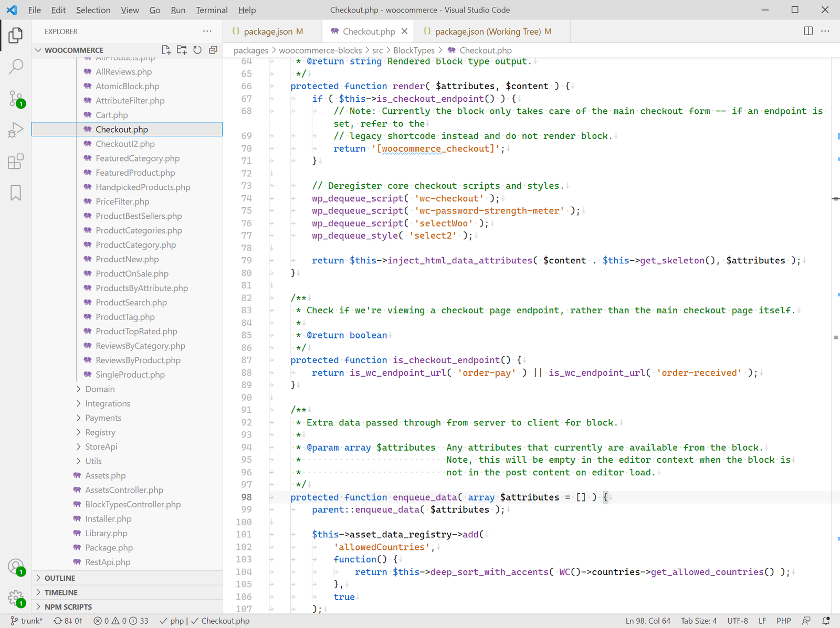Open FeaturedProduct.php file
Image resolution: width=840 pixels, height=628 pixels.
point(135,173)
